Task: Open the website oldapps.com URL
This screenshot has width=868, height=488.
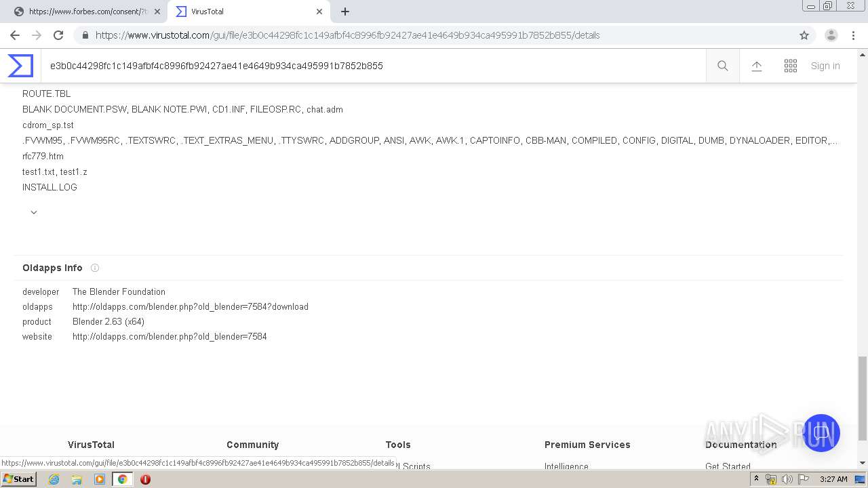Action: (170, 336)
